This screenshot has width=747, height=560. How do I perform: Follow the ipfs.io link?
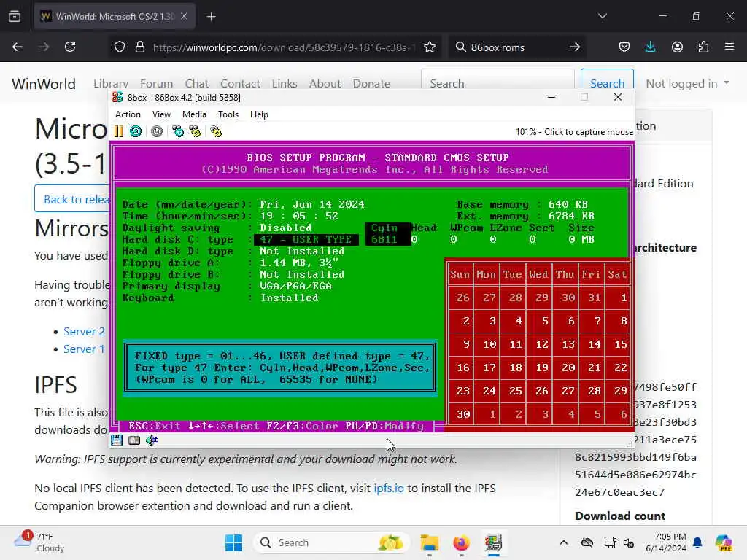tap(388, 488)
